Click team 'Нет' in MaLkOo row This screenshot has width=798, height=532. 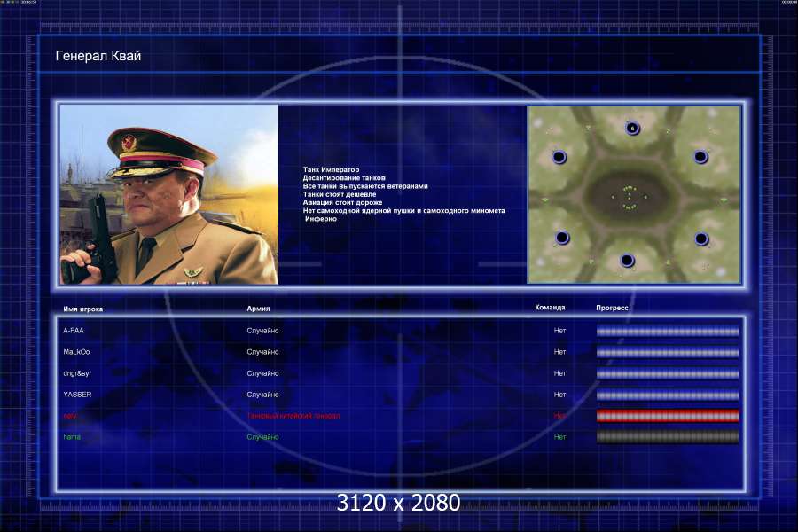[x=559, y=352]
